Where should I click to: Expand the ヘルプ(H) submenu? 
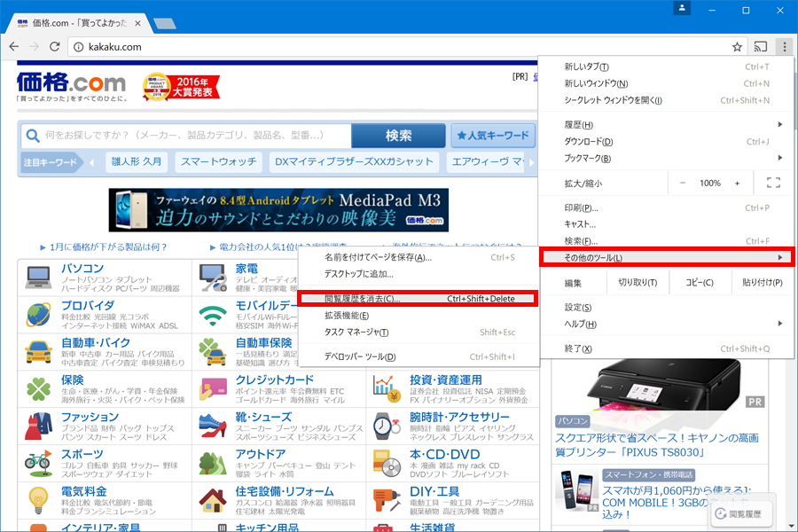[x=666, y=324]
